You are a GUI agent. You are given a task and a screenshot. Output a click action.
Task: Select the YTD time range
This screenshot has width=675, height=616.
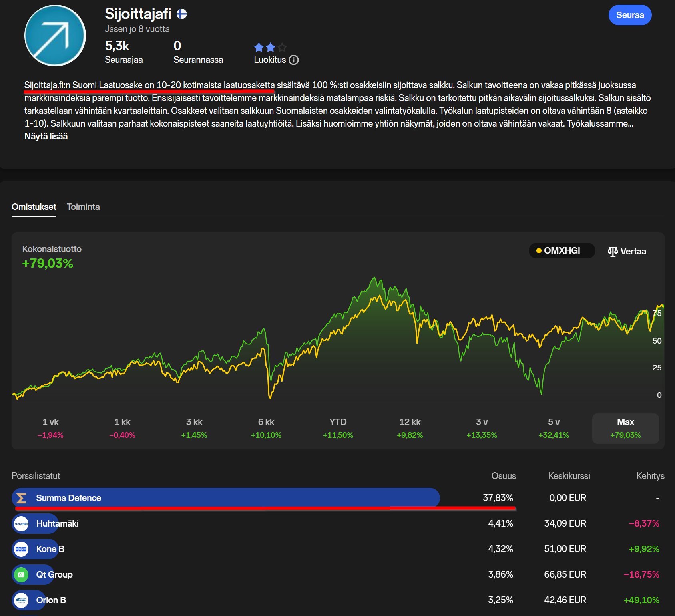point(338,428)
